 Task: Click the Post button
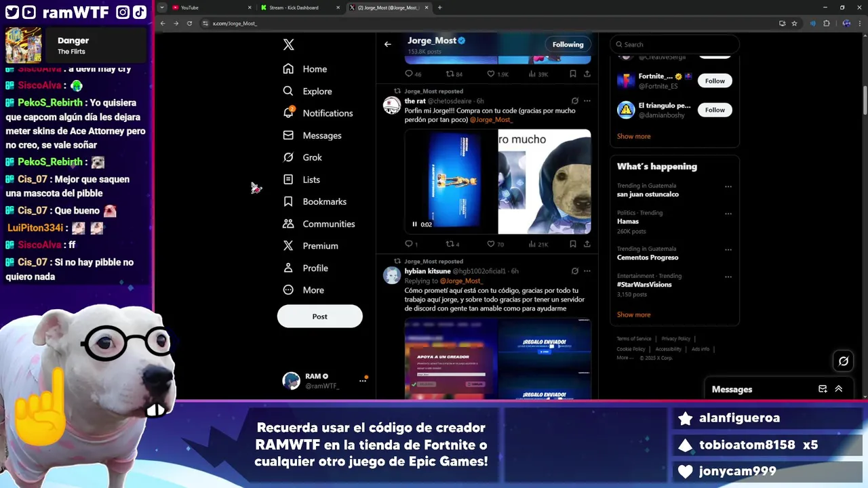pyautogui.click(x=320, y=317)
